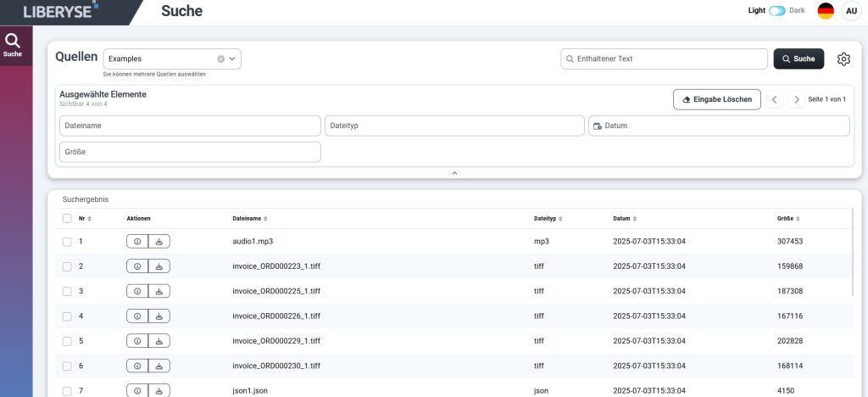
Task: Download invoice_ORD000223_1.tiff using its download icon
Action: coord(159,266)
